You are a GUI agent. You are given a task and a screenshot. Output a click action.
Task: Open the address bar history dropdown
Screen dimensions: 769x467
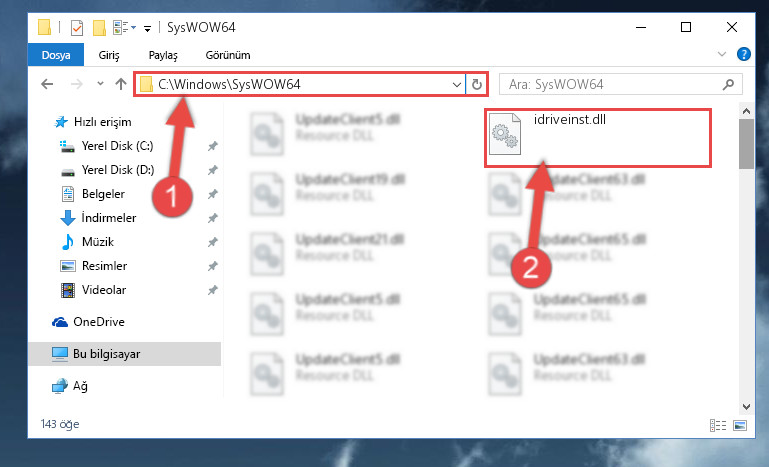457,84
